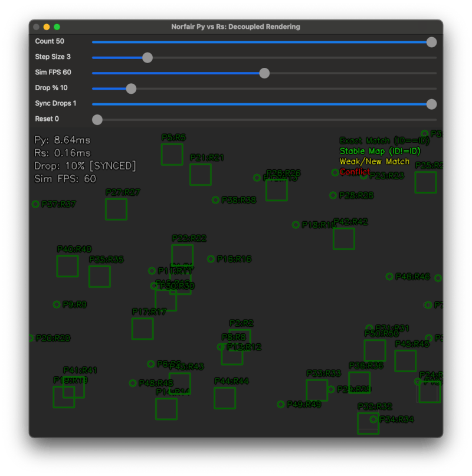
Task: Click the Count slider handle at 50
Action: [x=431, y=42]
